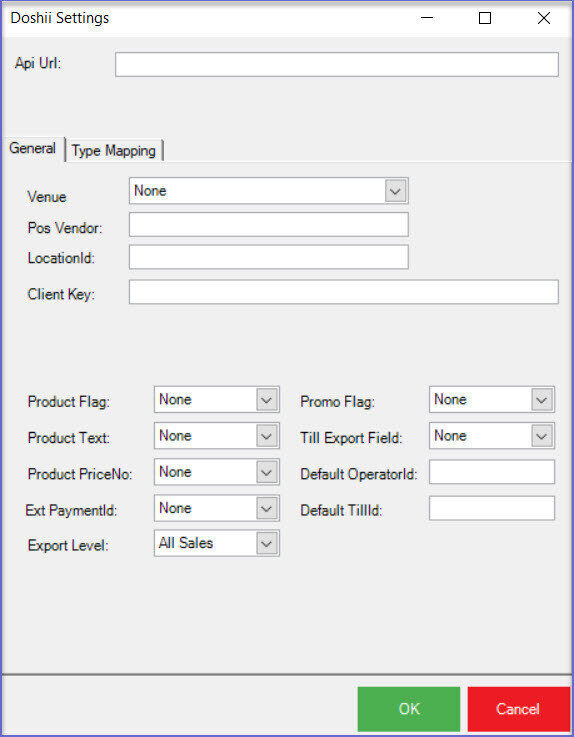Expand the Product PriceNo dropdown

(217, 472)
